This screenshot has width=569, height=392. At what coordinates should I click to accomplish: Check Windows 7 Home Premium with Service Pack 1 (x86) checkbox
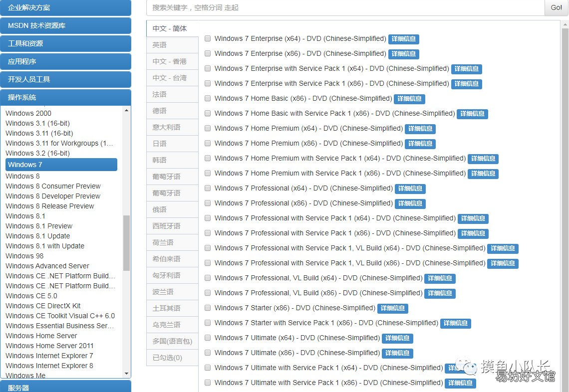tap(208, 173)
